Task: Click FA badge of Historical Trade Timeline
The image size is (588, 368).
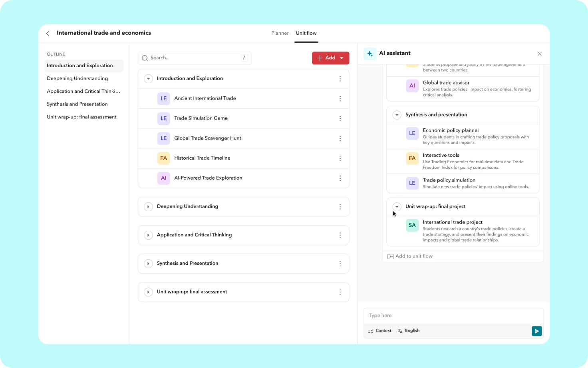Action: point(164,158)
